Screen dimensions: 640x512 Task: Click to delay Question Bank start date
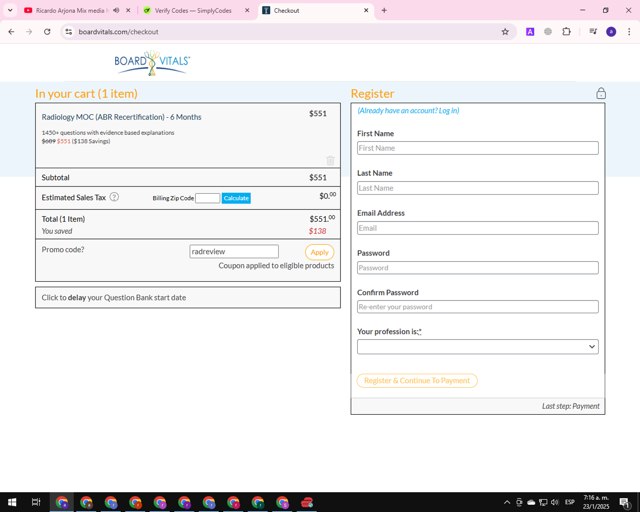[188, 298]
